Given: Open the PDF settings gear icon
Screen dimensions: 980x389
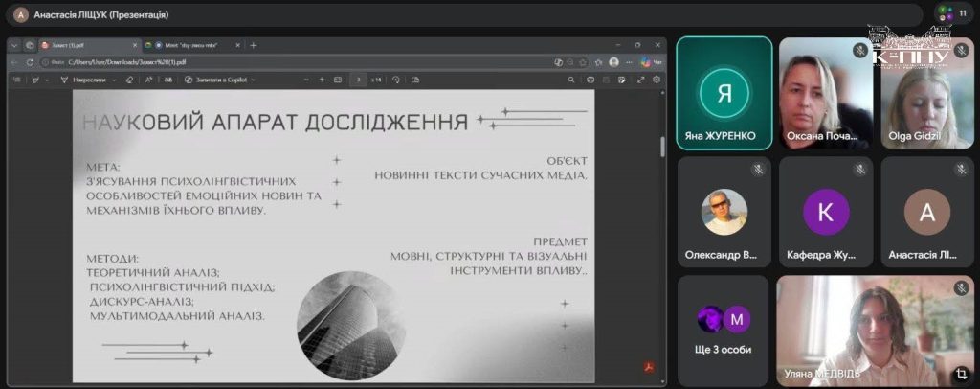Looking at the screenshot, I should point(657,80).
